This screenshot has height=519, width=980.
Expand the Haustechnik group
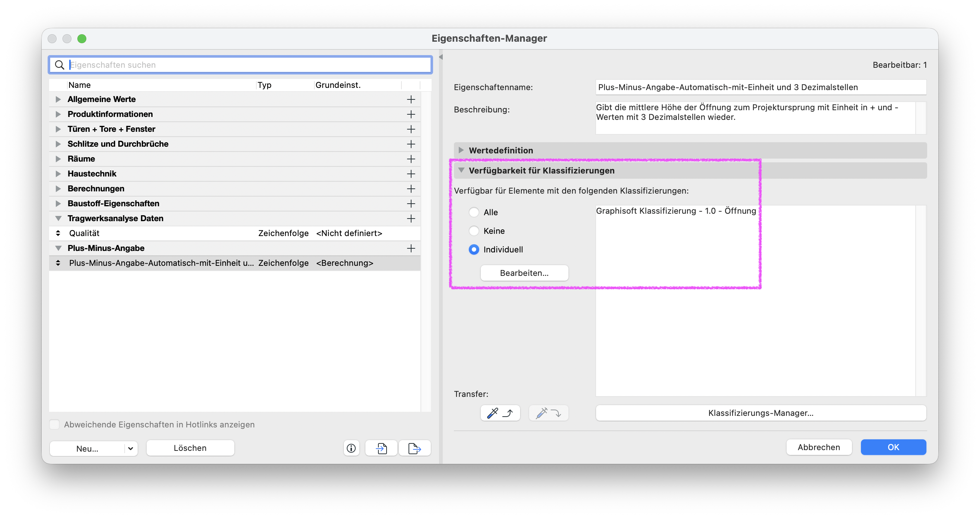(58, 173)
